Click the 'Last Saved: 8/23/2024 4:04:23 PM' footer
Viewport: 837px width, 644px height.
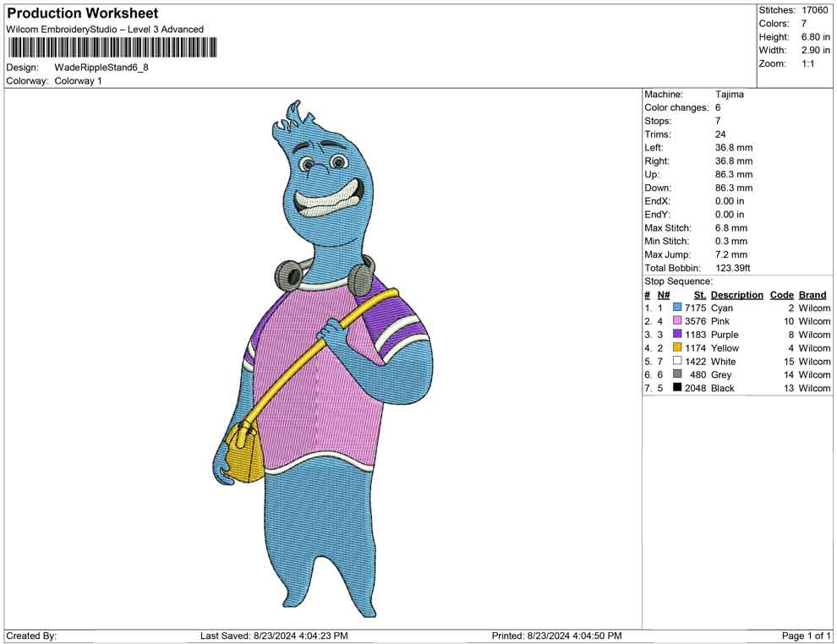pyautogui.click(x=274, y=636)
